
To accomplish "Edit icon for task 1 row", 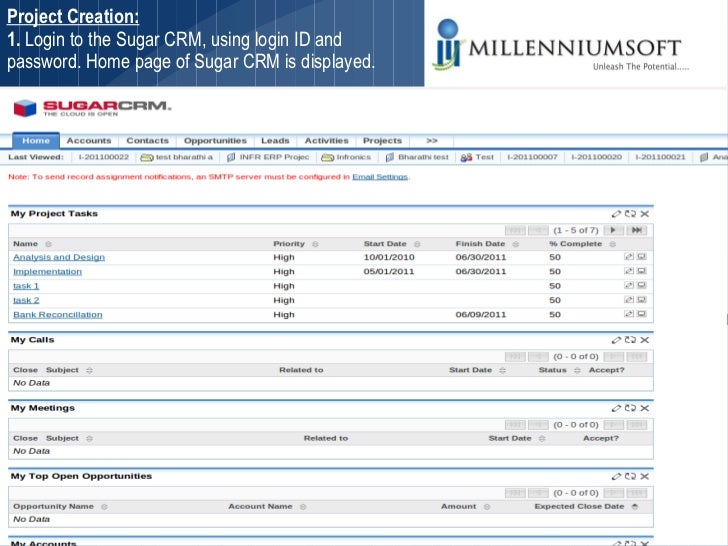I will point(629,286).
